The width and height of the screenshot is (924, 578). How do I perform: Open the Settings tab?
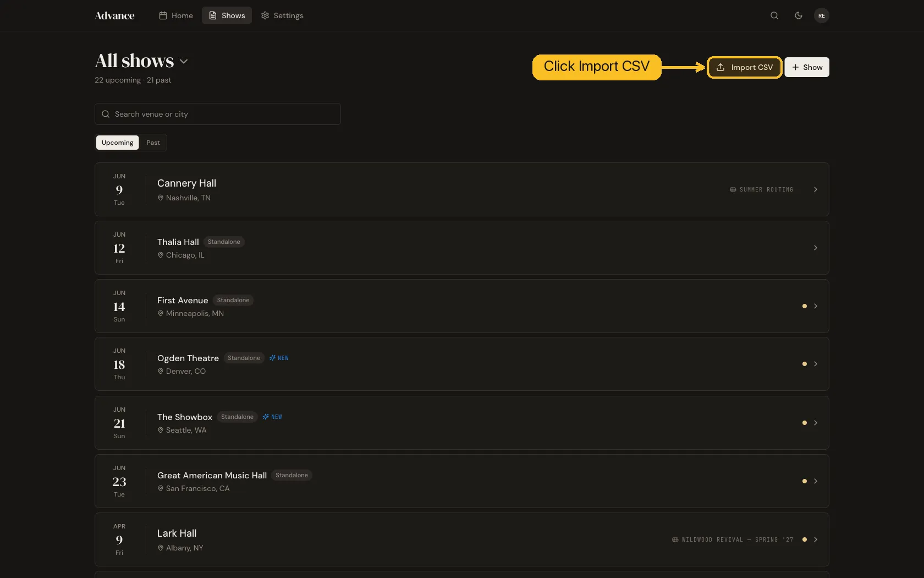282,15
